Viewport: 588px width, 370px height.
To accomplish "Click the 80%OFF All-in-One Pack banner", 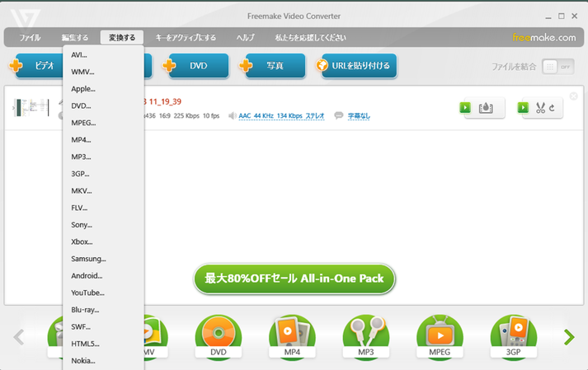I will (294, 279).
